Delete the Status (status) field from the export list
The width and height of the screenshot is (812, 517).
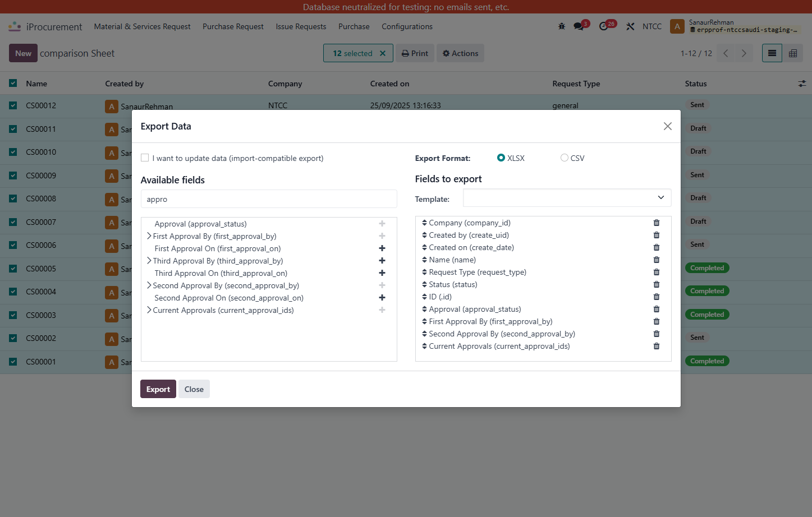[x=656, y=284]
